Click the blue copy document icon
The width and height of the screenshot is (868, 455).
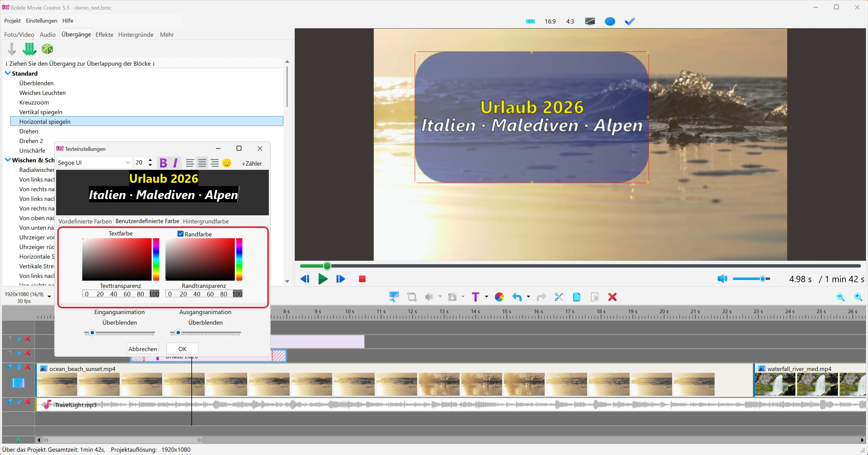(x=577, y=297)
